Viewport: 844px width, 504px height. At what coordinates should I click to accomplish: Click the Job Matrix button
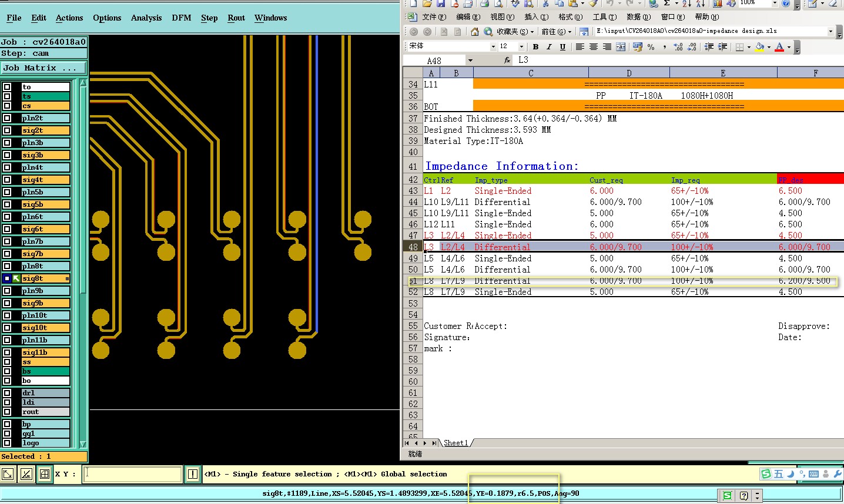pos(44,68)
